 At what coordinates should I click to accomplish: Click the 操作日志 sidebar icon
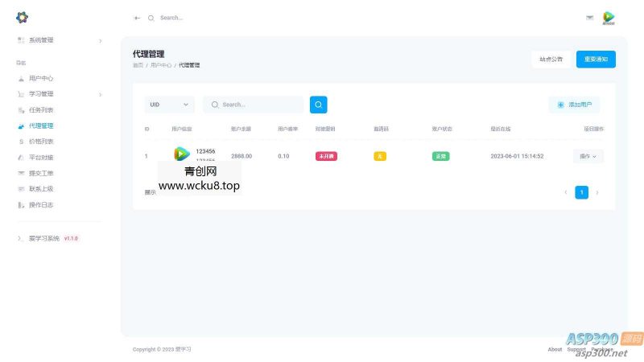click(21, 205)
